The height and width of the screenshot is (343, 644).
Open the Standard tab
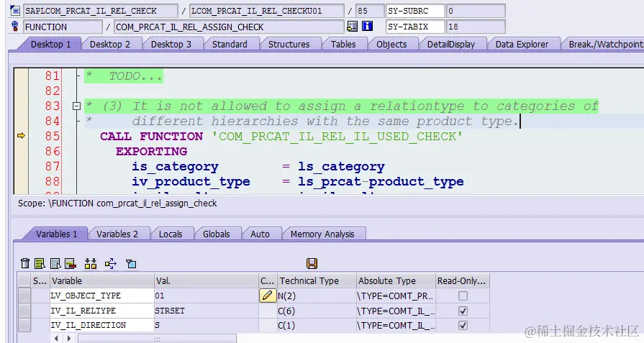230,45
